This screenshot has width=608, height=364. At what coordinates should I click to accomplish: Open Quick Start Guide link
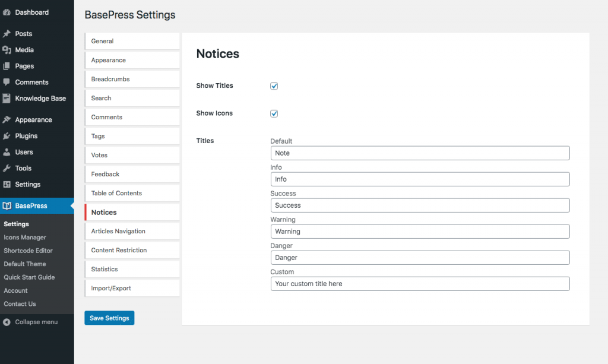point(29,277)
